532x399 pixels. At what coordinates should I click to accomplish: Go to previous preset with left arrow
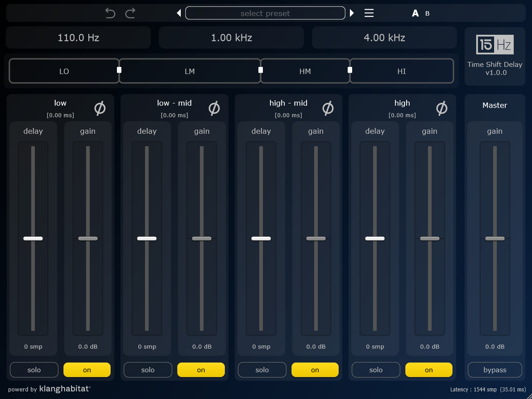[179, 13]
